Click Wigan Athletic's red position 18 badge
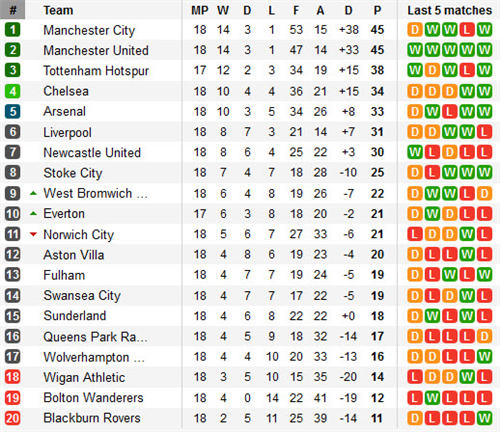The image size is (500, 432). 13,377
